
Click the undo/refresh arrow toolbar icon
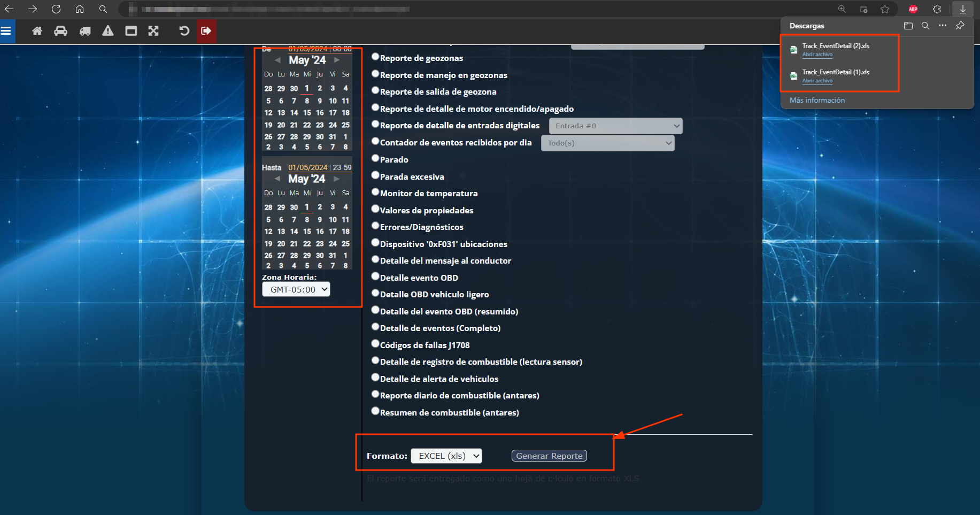pos(184,31)
